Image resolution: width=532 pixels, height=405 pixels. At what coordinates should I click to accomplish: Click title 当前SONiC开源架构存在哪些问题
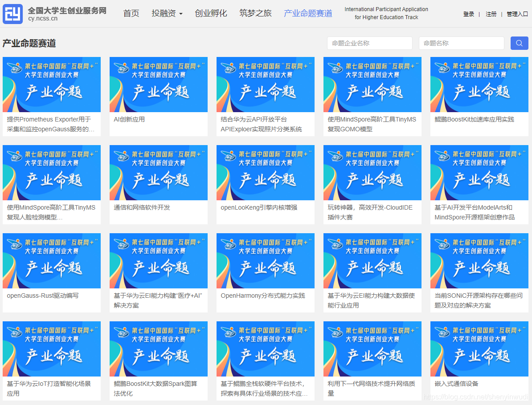click(x=479, y=300)
